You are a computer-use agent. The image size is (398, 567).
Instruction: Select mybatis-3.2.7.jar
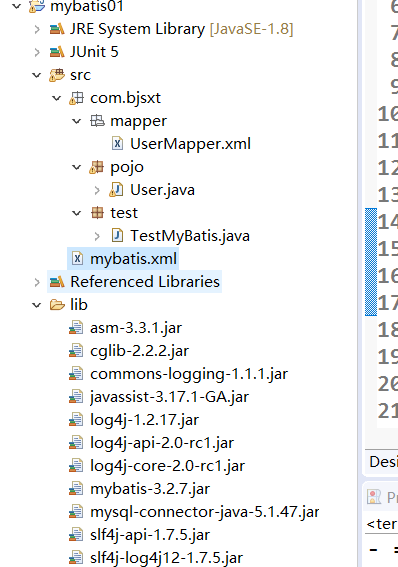click(150, 489)
